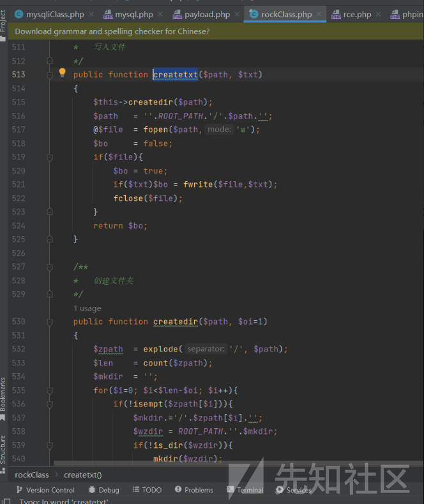The image size is (424, 504).
Task: Open the Services tool window
Action: [x=294, y=490]
